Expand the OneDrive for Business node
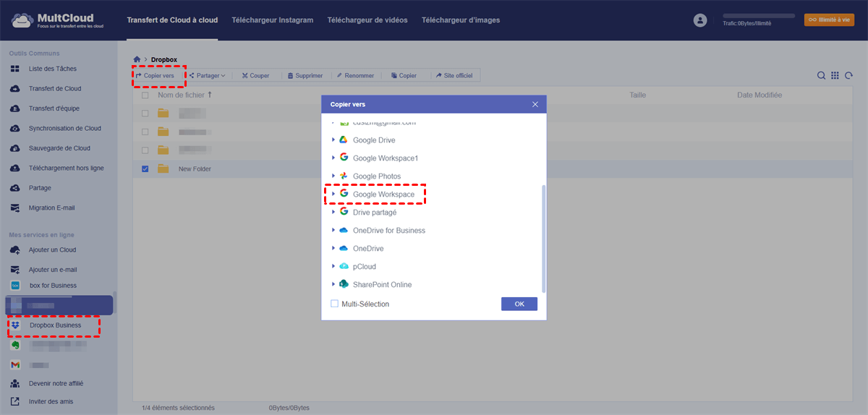The image size is (868, 415). tap(333, 230)
